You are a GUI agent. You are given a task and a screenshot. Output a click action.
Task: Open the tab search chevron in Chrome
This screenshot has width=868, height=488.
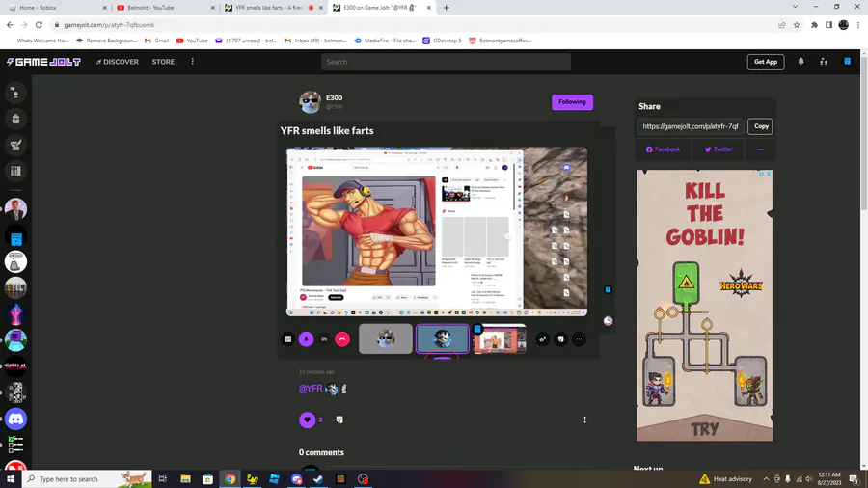(795, 7)
